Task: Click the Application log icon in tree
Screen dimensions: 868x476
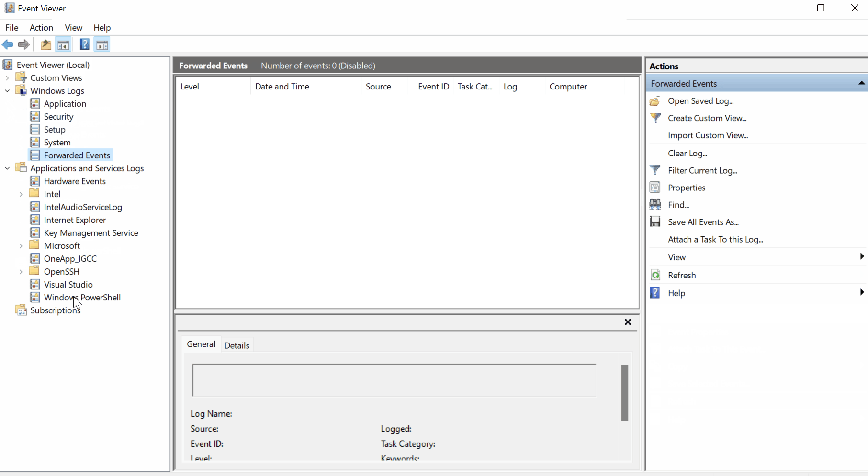Action: point(35,103)
